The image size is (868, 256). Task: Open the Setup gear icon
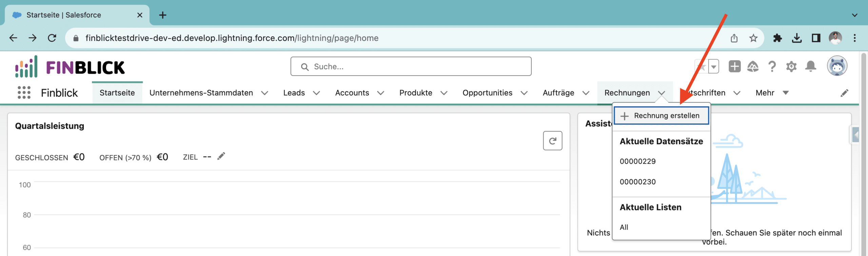tap(791, 66)
